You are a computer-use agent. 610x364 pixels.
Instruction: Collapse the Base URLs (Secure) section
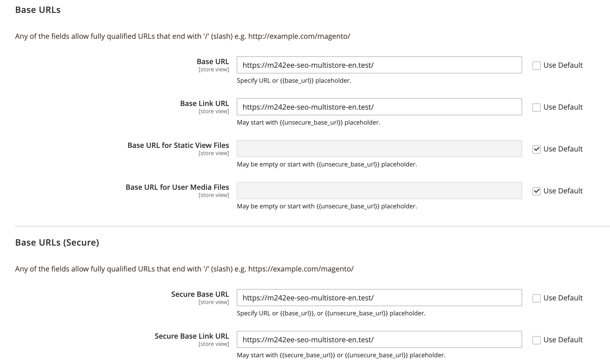pos(57,242)
